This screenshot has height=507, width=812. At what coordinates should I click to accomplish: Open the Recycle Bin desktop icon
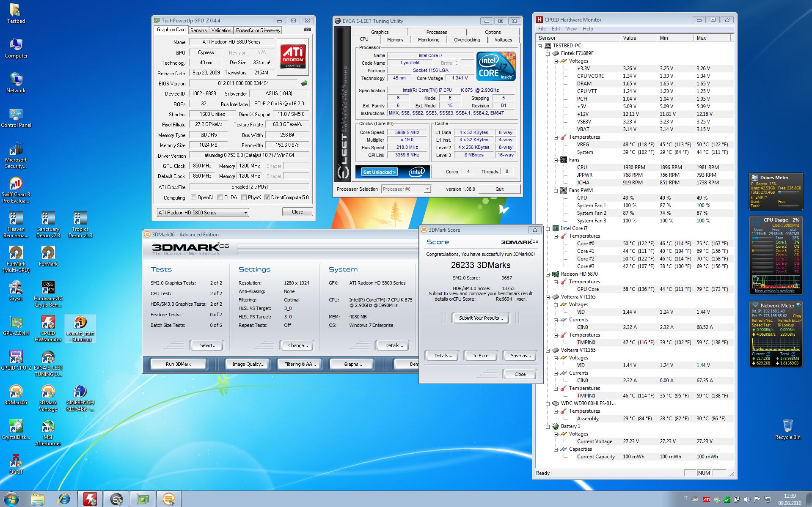tap(787, 430)
